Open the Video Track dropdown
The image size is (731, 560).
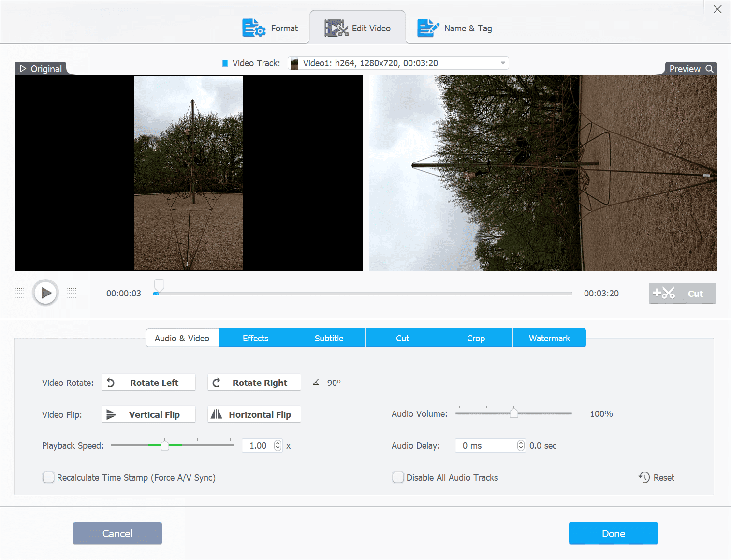tap(398, 63)
